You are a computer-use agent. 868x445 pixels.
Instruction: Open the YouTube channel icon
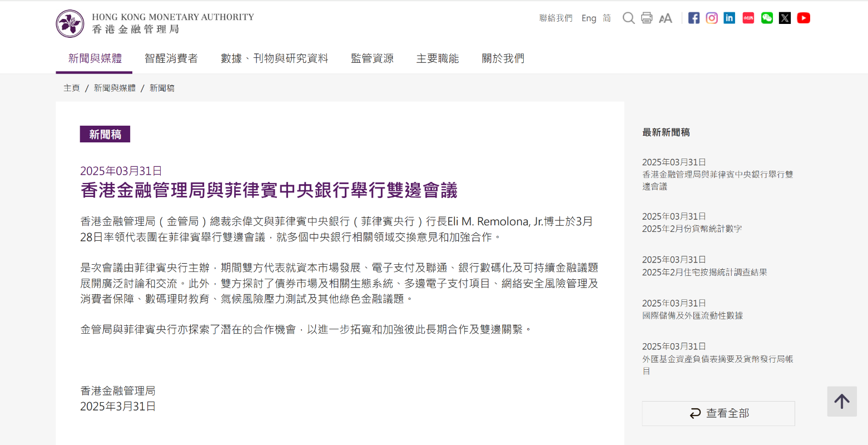tap(803, 18)
